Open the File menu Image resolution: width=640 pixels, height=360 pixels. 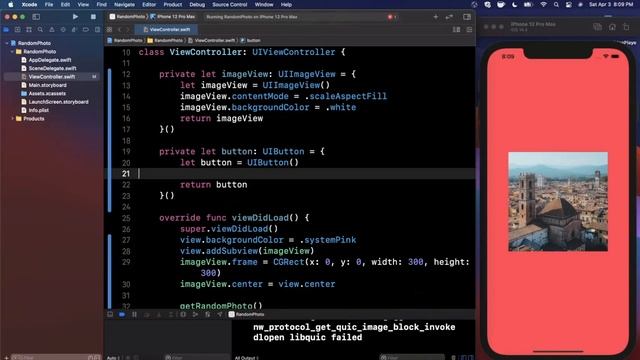click(49, 4)
